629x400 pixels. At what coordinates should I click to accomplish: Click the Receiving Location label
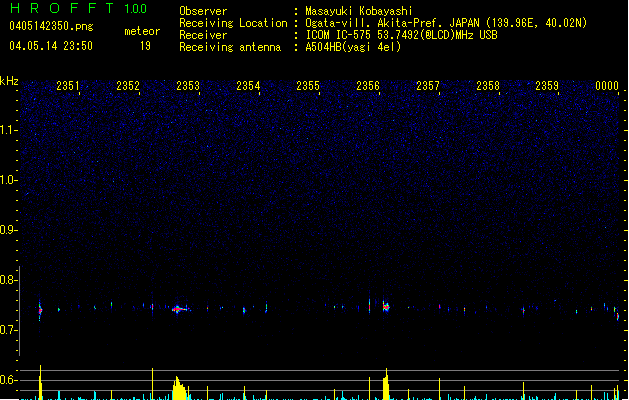pyautogui.click(x=233, y=23)
